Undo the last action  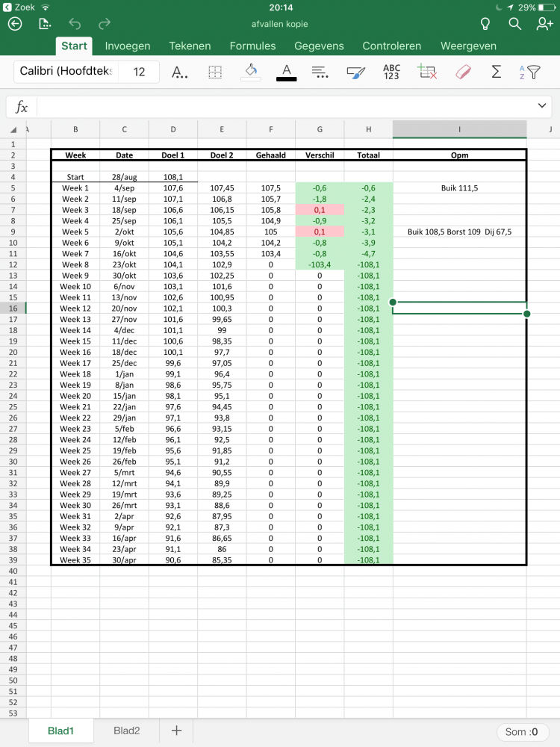(75, 24)
